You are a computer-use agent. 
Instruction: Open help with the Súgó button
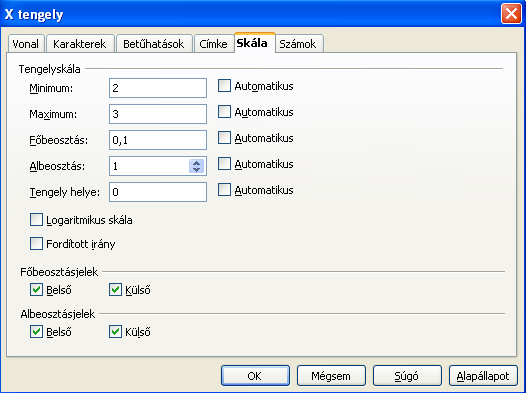407,376
